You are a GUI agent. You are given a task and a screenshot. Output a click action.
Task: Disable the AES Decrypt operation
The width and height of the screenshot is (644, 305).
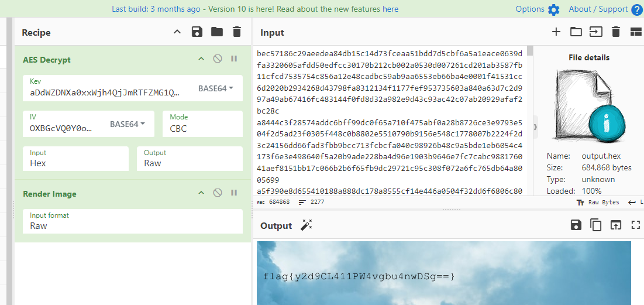[x=218, y=59]
